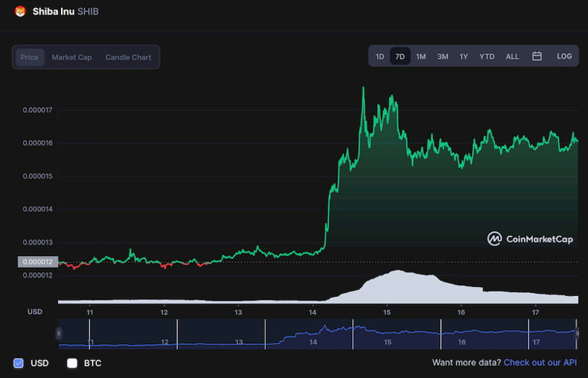Click the 0.000015 y-axis label
The image size is (588, 378).
pos(38,176)
